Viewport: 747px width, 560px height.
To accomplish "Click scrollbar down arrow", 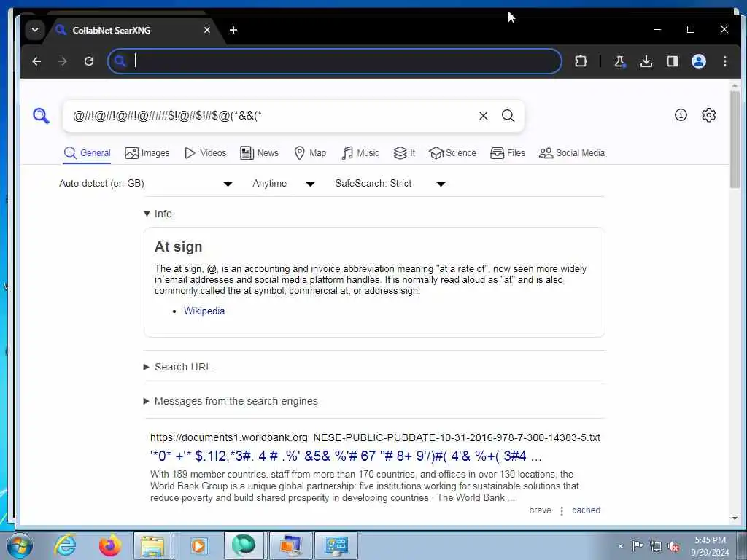I will click(735, 518).
